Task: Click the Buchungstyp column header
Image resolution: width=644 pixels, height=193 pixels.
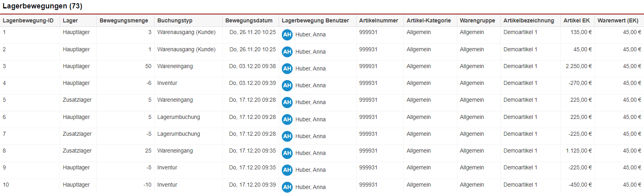Action: point(175,20)
